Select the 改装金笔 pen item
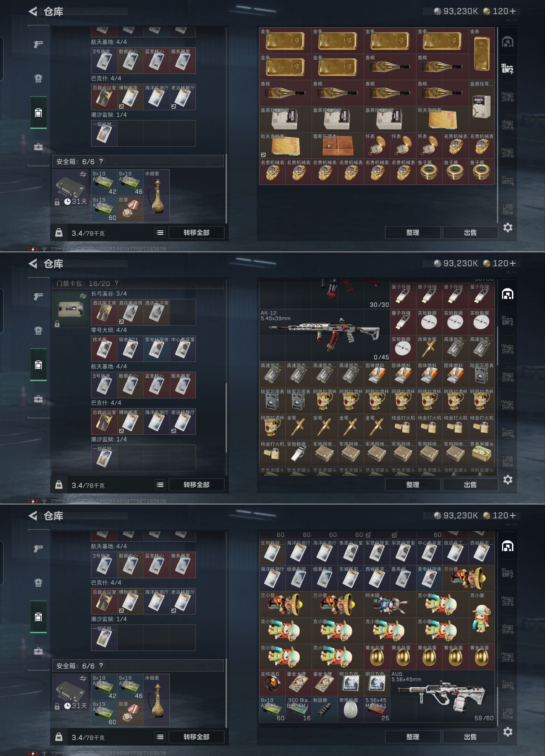This screenshot has height=756, width=545. pyautogui.click(x=429, y=348)
